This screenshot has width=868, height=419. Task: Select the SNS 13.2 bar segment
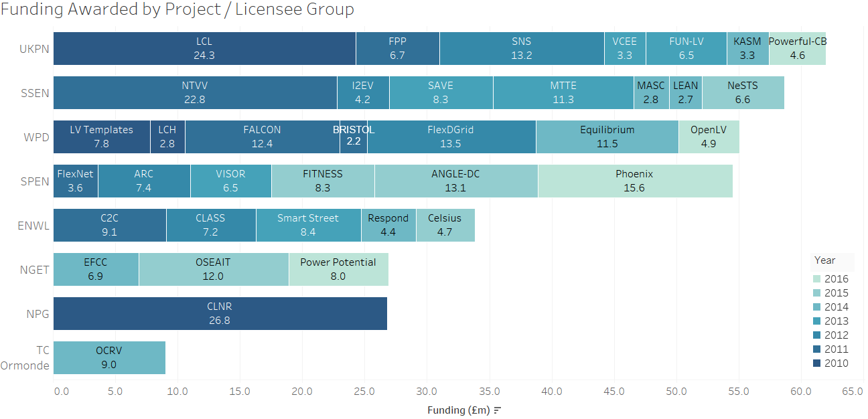pyautogui.click(x=522, y=48)
